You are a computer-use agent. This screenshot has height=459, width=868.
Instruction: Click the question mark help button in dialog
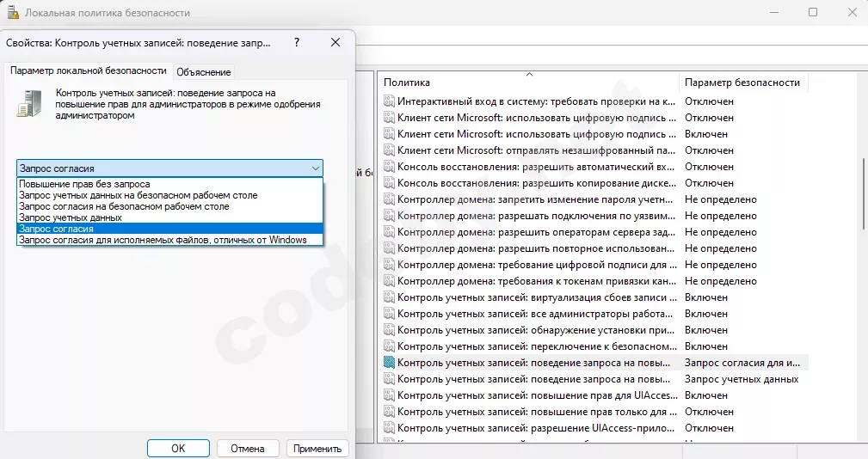[x=297, y=43]
